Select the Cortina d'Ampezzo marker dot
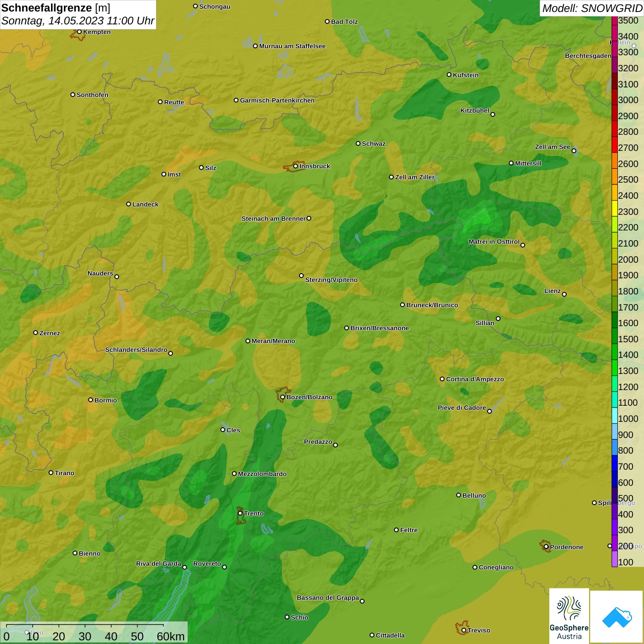Image resolution: width=644 pixels, height=644 pixels. coord(442,379)
